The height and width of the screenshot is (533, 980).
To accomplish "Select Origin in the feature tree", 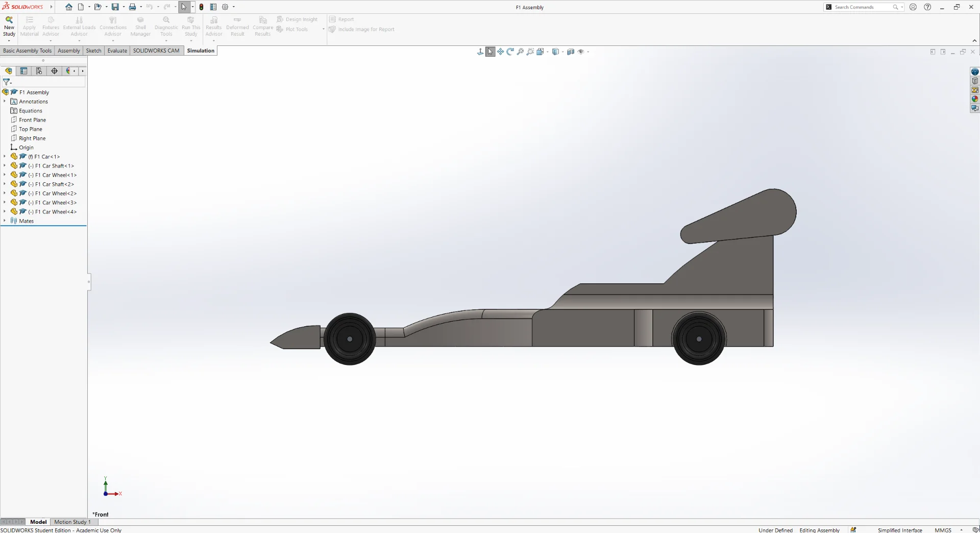I will coord(22,148).
